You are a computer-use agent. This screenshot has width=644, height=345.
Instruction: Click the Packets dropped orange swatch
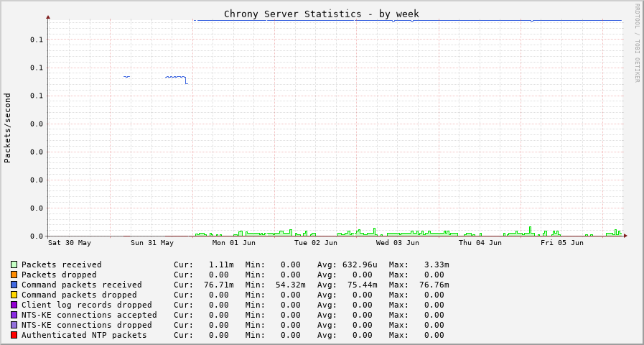pos(14,275)
